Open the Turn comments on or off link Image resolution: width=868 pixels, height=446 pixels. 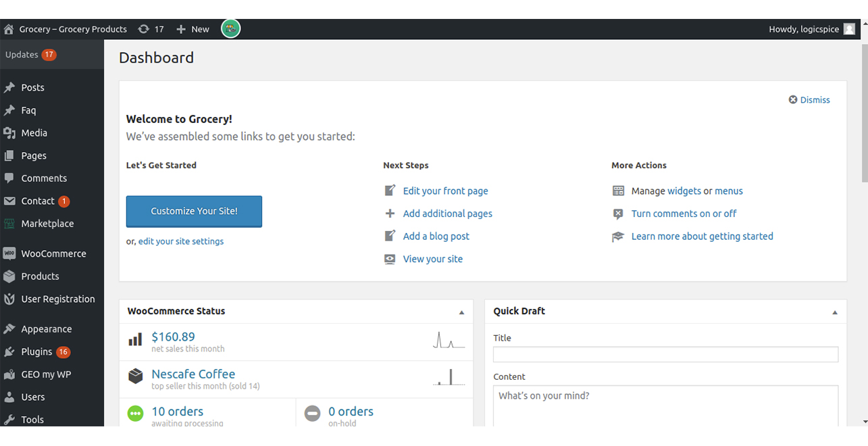pyautogui.click(x=684, y=214)
